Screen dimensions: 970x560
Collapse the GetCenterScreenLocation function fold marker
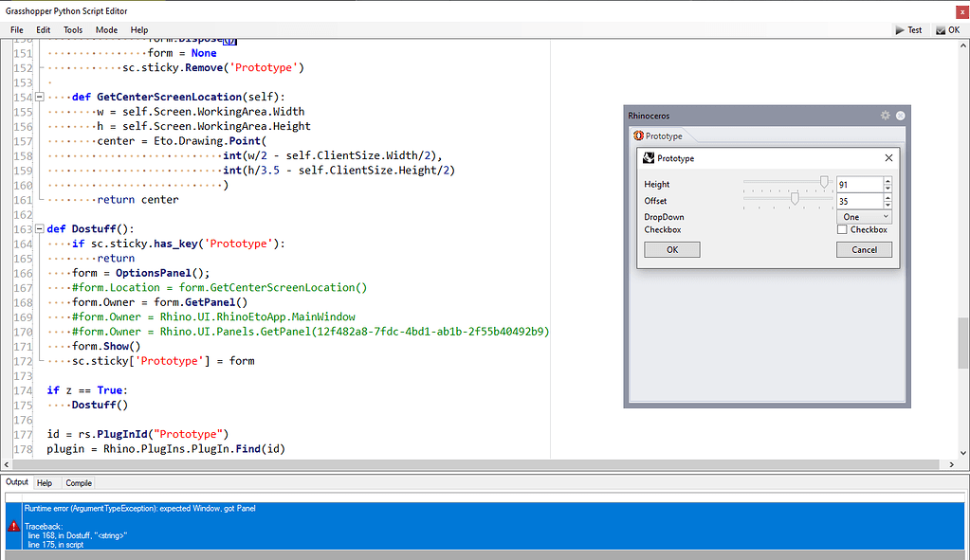39,96
